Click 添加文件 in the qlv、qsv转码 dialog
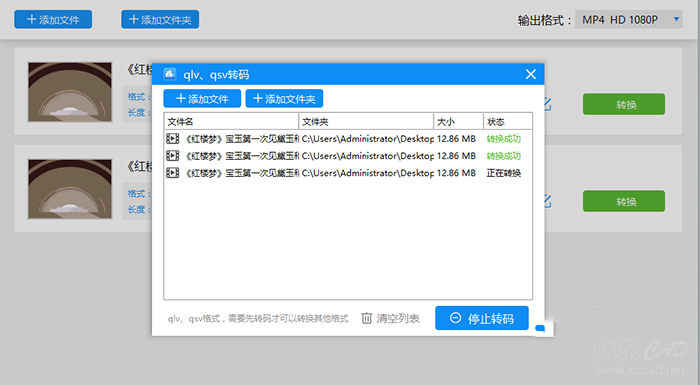The height and width of the screenshot is (385, 700). tap(202, 99)
